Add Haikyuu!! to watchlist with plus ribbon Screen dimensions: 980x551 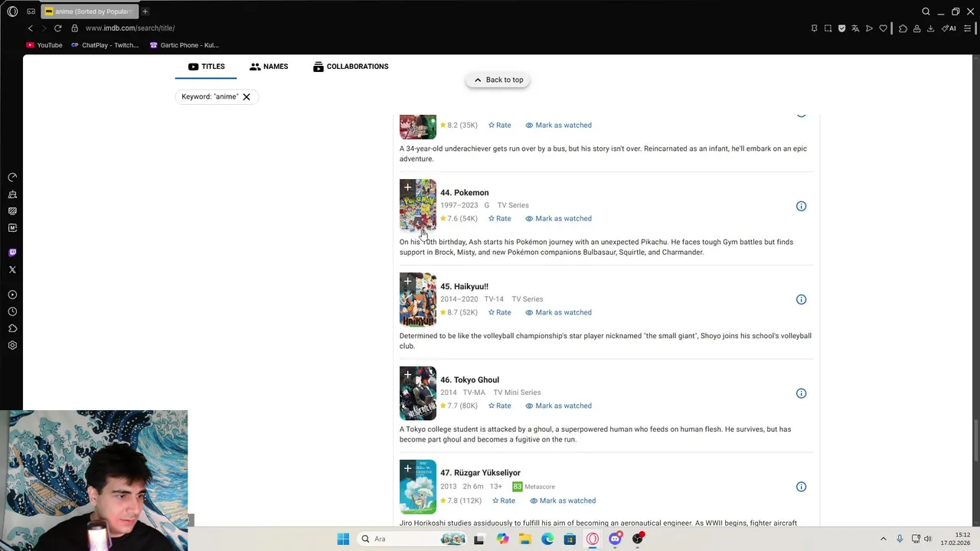pyautogui.click(x=407, y=282)
